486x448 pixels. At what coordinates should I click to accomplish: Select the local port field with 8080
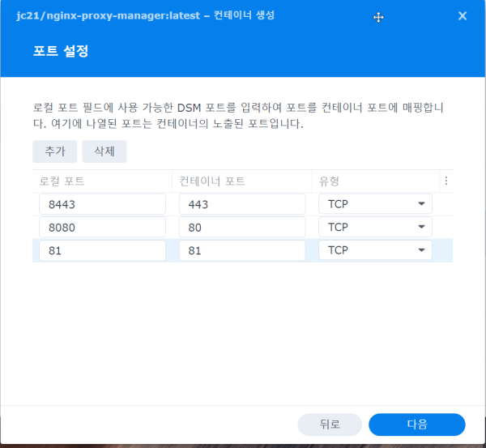pos(102,228)
